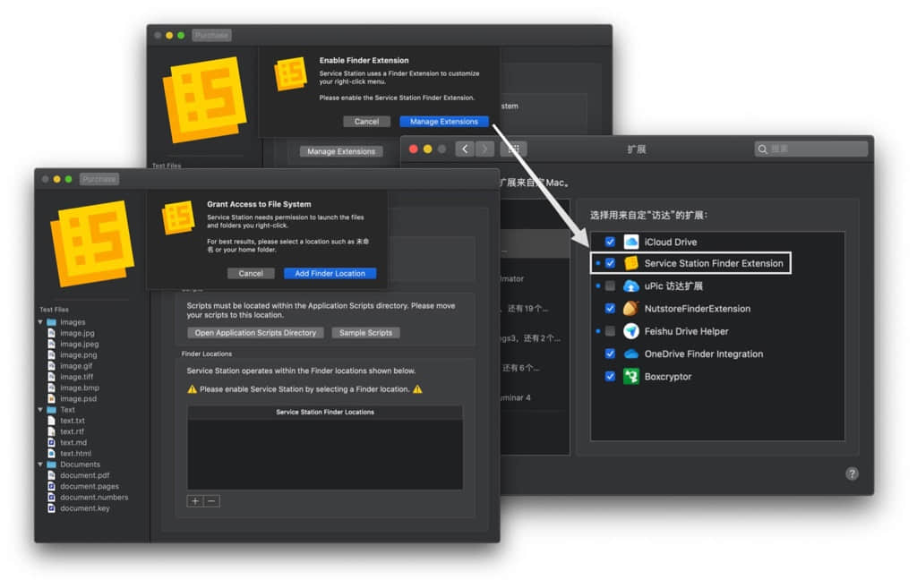Viewport: 917px width, 588px height.
Task: Open Application Scripts Directory
Action: point(255,333)
